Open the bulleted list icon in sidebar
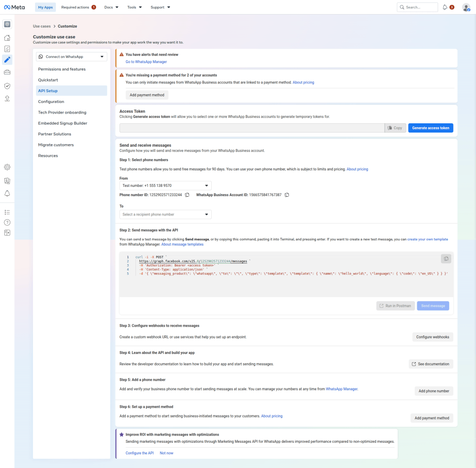 (x=7, y=212)
